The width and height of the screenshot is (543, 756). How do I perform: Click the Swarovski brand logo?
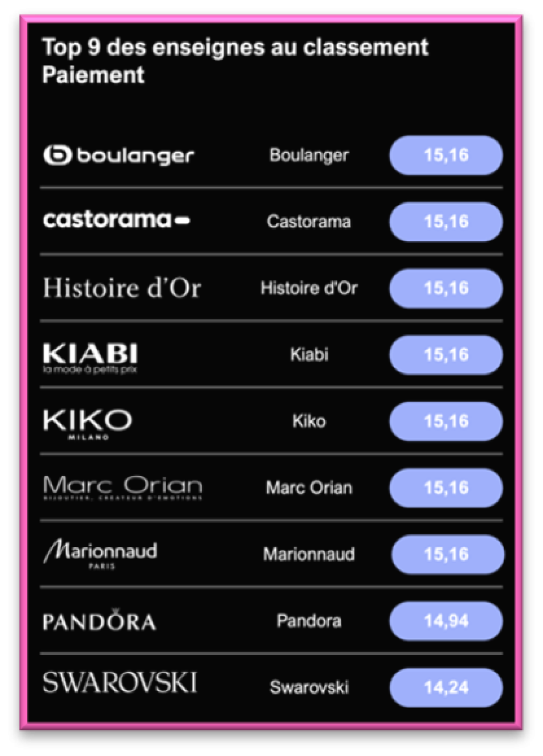coord(120,682)
